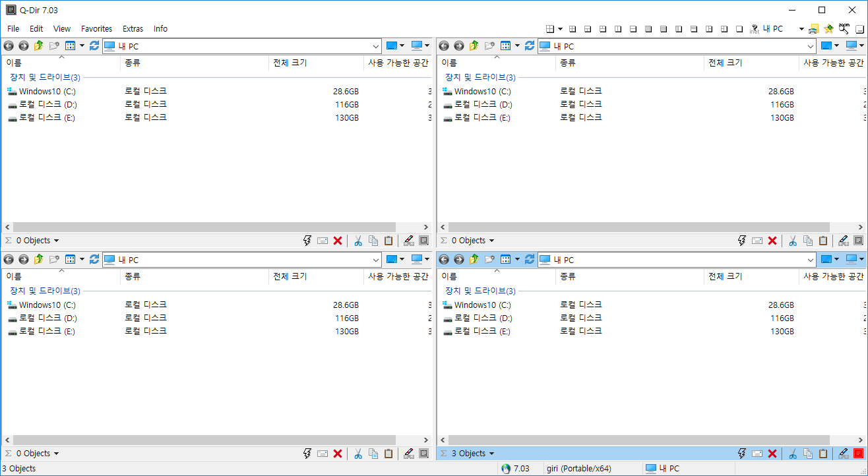Sort by 종류 column in top-right pane
Screen dimensions: 868x476
pyautogui.click(x=630, y=63)
